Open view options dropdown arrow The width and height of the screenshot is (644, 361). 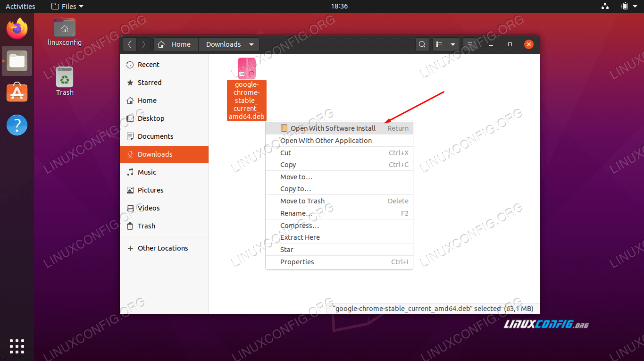(453, 44)
